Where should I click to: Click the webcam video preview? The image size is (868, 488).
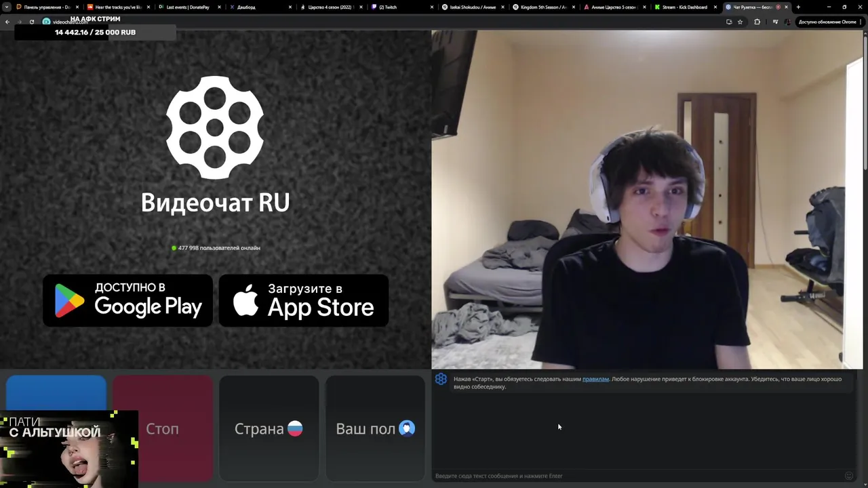[x=647, y=199]
